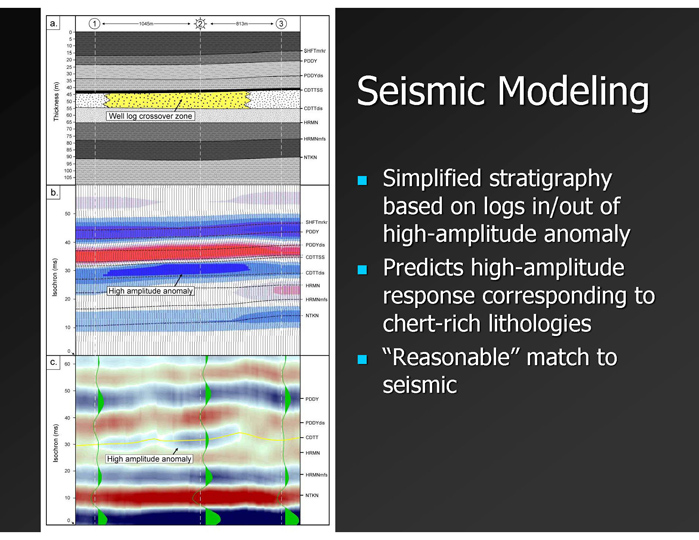Click the 'HRMN' horizon label in panel a
The image size is (699, 540).
point(311,122)
